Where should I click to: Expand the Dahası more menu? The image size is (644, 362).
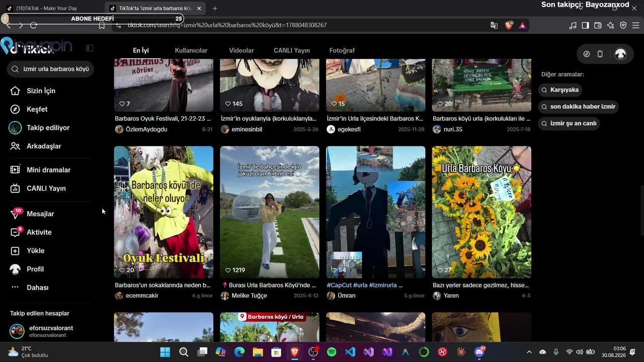click(30, 288)
